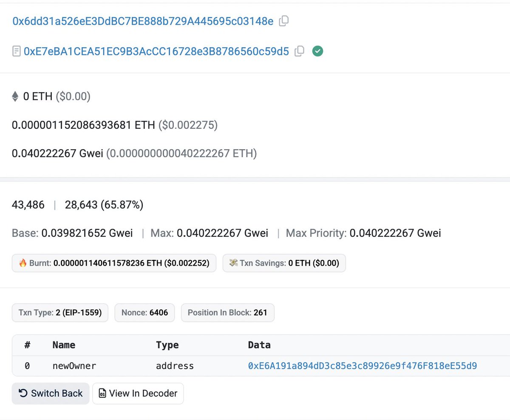Copy the From address 0x6dd31a52…

pyautogui.click(x=284, y=21)
